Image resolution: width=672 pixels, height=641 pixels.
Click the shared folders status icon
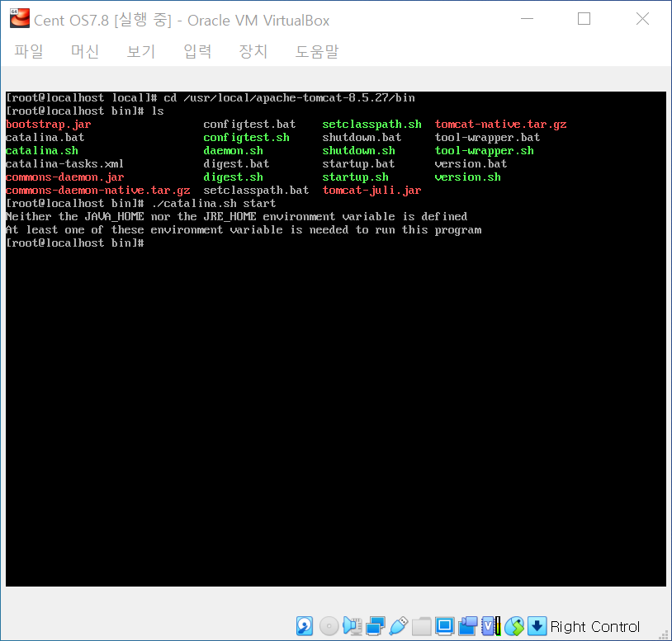[x=422, y=626]
